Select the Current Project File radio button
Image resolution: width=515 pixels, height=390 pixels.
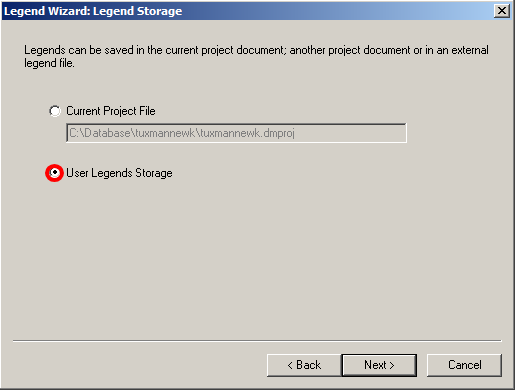[55, 111]
